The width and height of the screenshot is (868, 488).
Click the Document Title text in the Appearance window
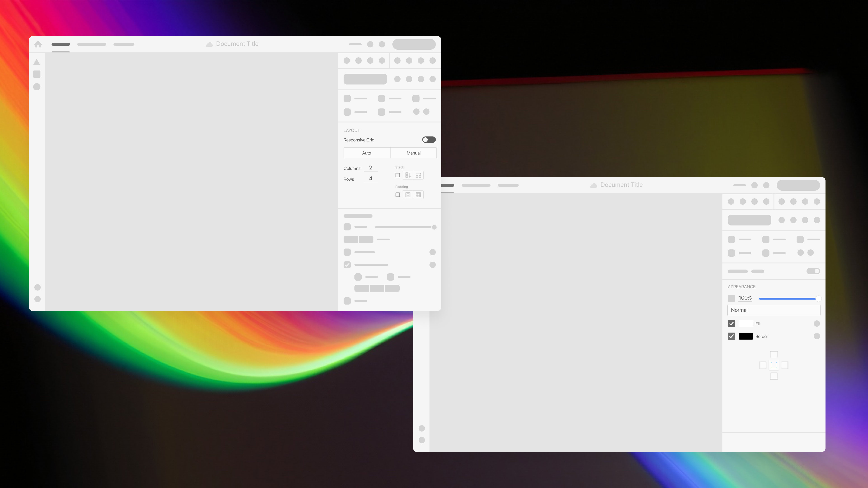(621, 185)
